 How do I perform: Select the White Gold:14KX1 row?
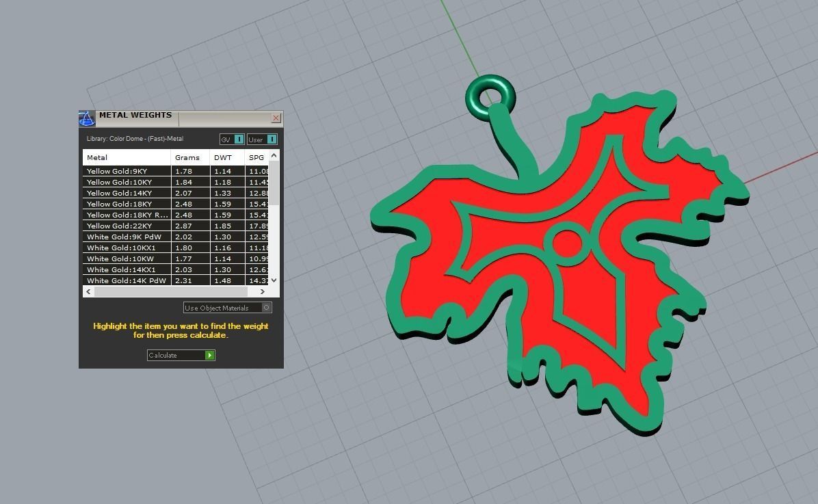[176, 269]
